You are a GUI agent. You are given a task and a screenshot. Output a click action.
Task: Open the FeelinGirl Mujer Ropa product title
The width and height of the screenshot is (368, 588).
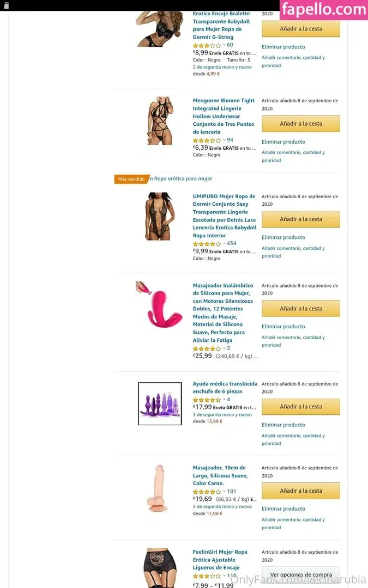[220, 560]
